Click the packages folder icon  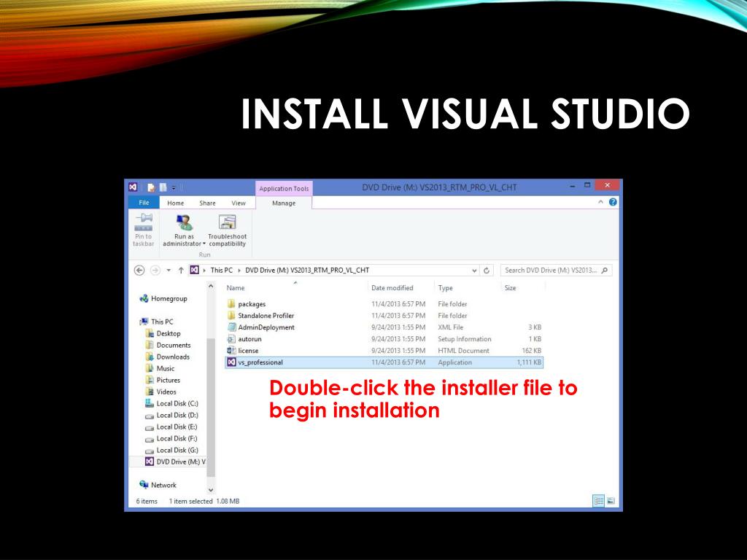coord(231,304)
